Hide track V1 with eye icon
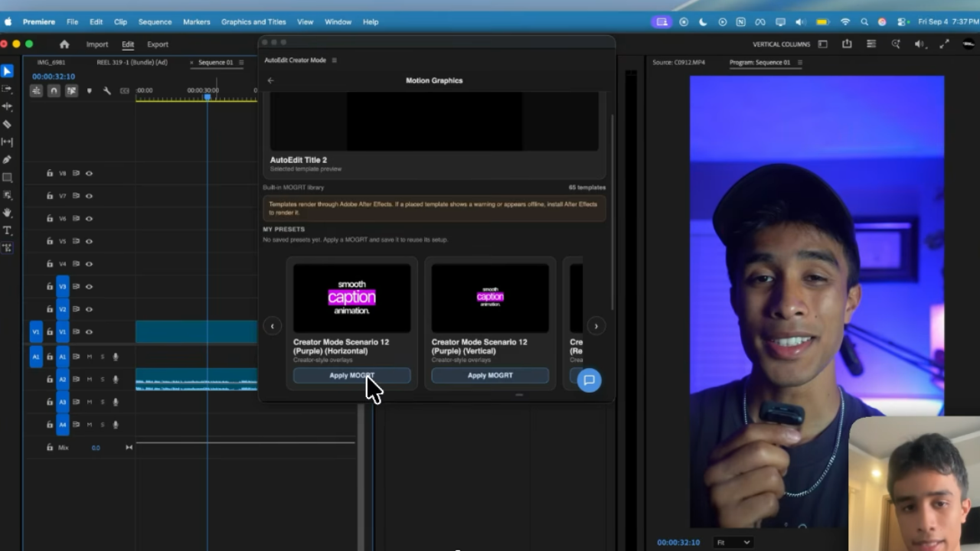The height and width of the screenshot is (551, 980). 89,332
